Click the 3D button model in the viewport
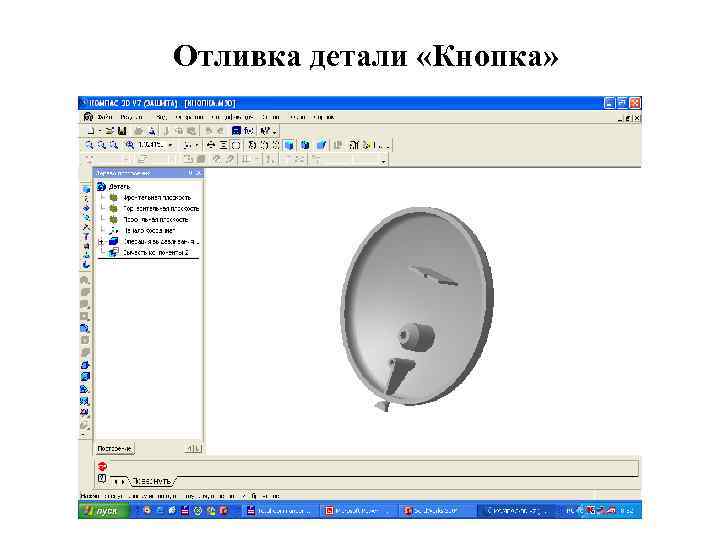Viewport: 720px width, 540px height. click(417, 308)
